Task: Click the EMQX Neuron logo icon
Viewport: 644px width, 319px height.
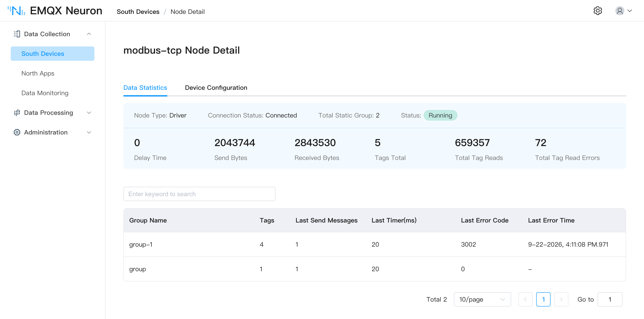Action: click(16, 11)
